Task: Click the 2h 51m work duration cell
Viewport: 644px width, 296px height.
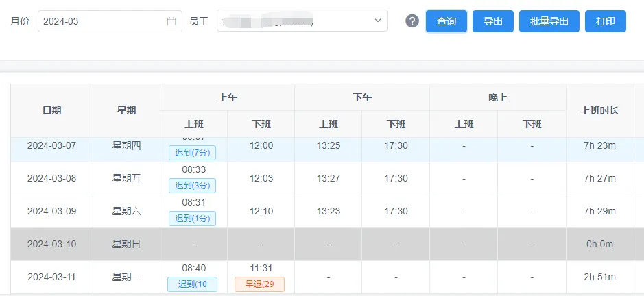Action: (599, 277)
